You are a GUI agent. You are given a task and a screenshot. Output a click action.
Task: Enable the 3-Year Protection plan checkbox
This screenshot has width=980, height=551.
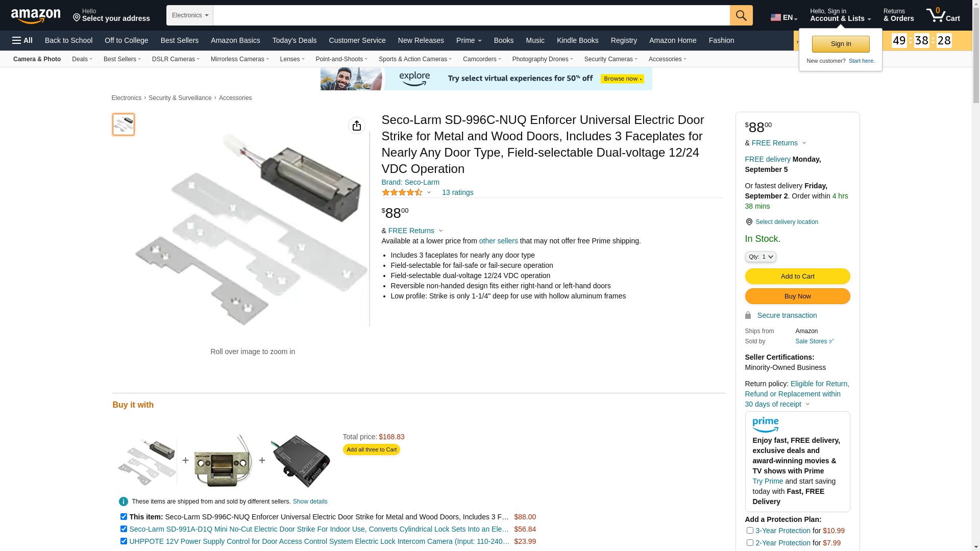point(750,531)
